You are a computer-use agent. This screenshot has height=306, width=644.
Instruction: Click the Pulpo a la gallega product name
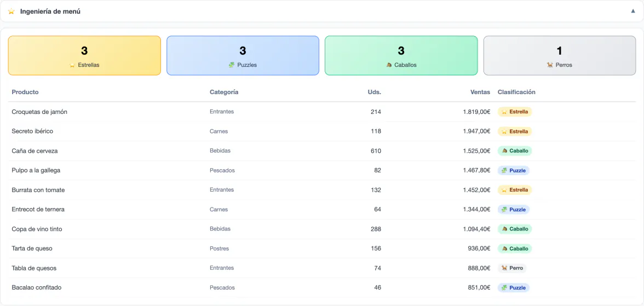[x=36, y=170]
